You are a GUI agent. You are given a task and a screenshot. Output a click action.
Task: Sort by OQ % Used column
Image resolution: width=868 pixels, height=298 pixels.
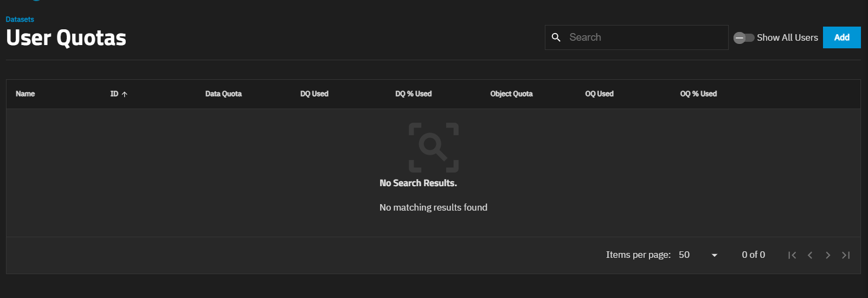tap(698, 94)
